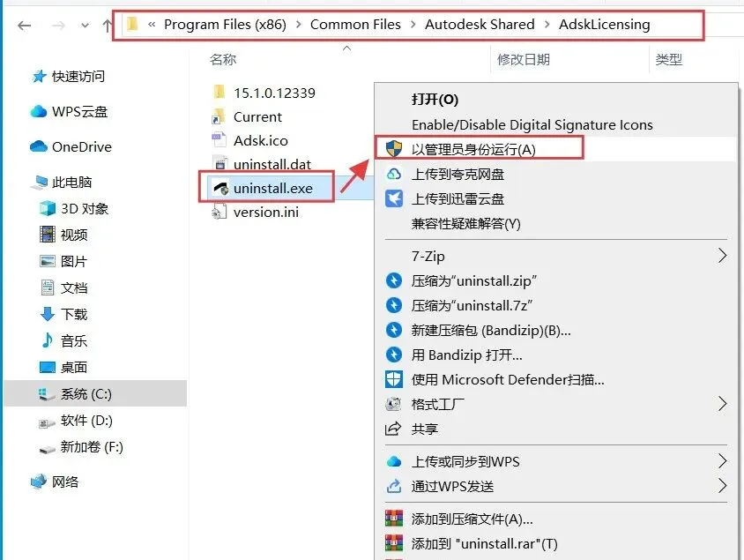Choose 新建压缩包 (Bandizip)(B)...

[x=491, y=331]
